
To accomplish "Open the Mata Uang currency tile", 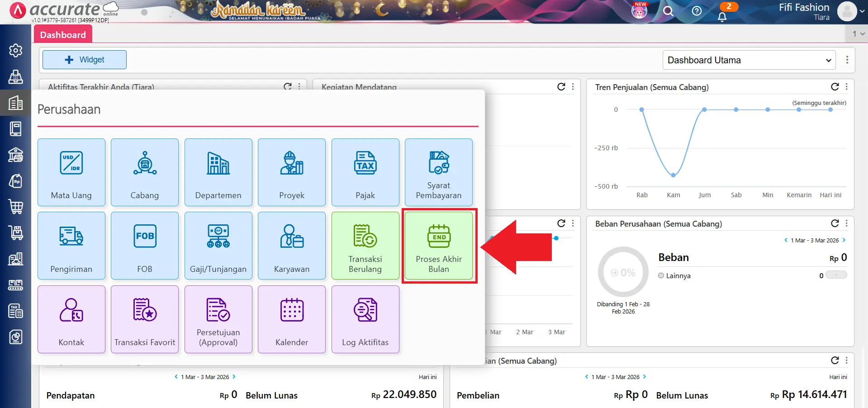I will pyautogui.click(x=71, y=172).
